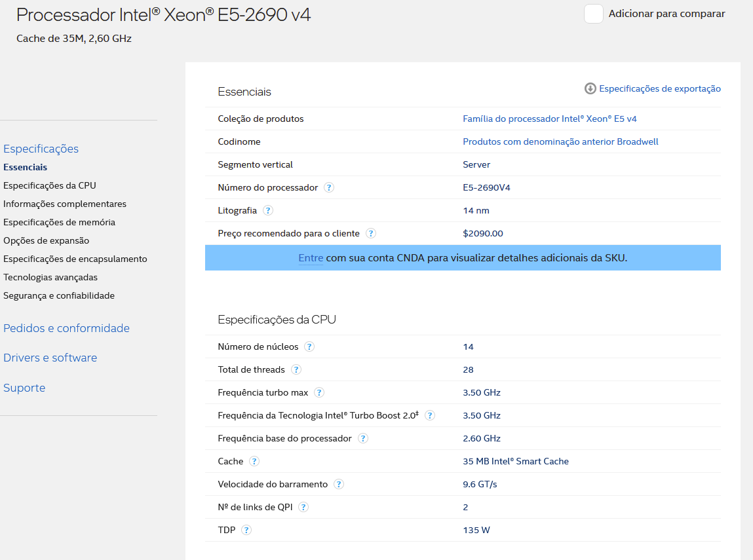Click help icon next to TDP
753x560 pixels.
(x=246, y=530)
